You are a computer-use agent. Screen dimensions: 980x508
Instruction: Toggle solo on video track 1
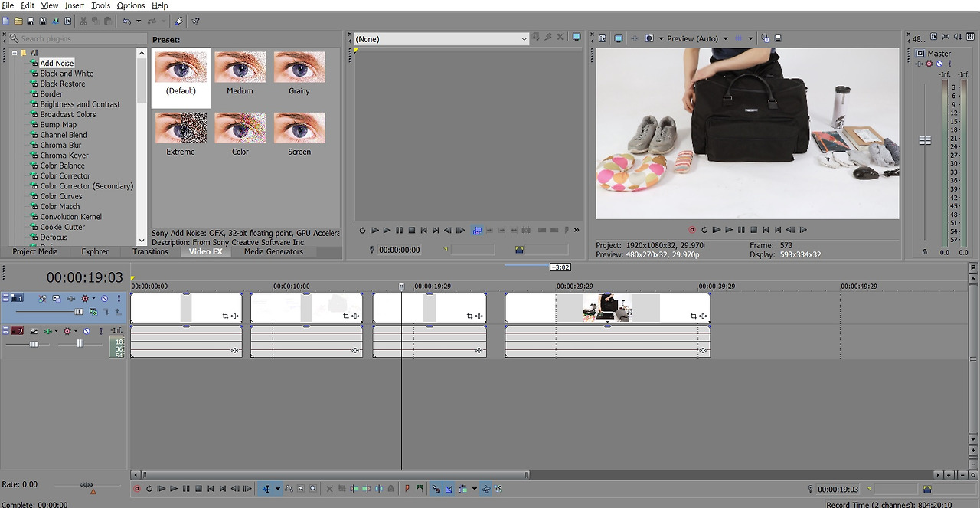pyautogui.click(x=119, y=299)
